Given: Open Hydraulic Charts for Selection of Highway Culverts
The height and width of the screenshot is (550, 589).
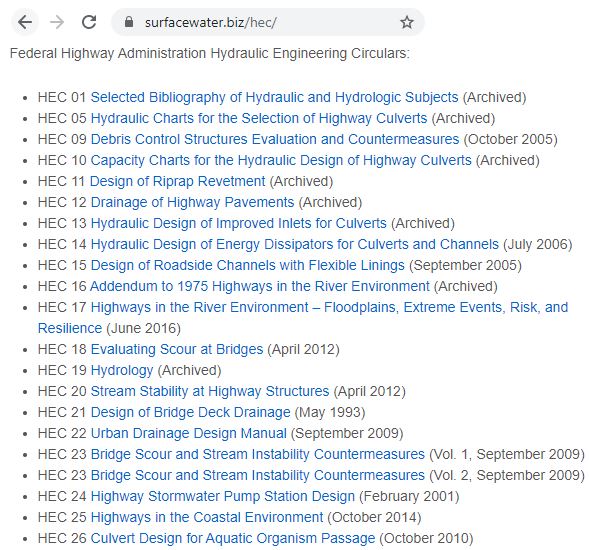Looking at the screenshot, I should [x=259, y=118].
